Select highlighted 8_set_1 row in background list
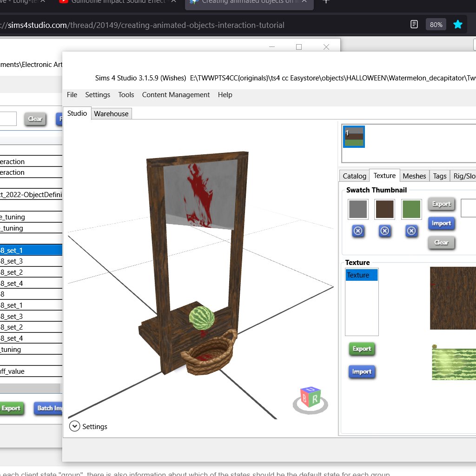The image size is (476, 476). point(31,251)
